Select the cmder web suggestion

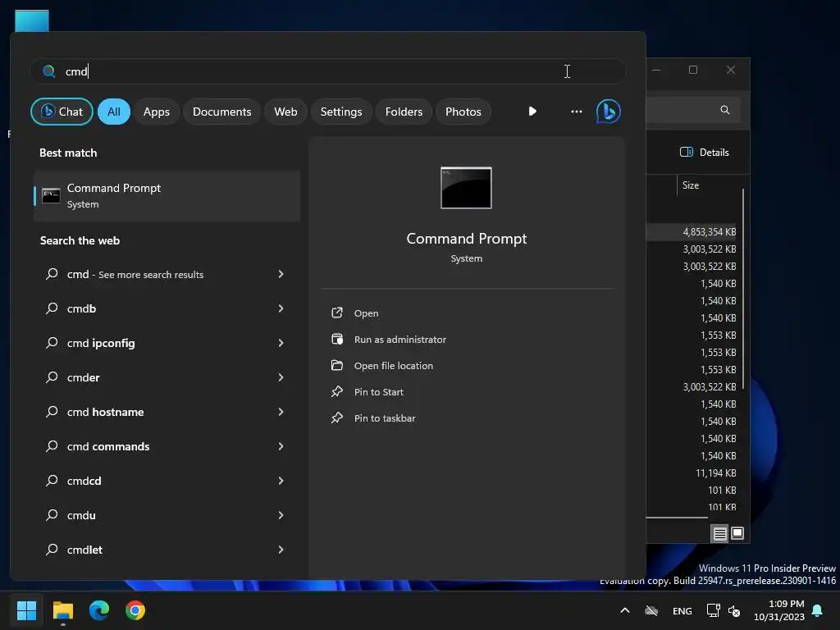click(167, 377)
